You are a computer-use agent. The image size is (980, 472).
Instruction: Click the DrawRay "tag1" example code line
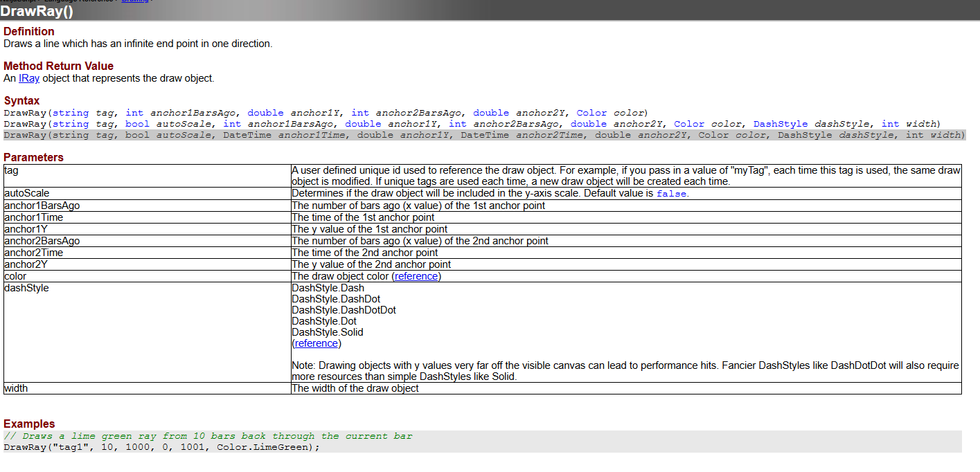[x=161, y=447]
